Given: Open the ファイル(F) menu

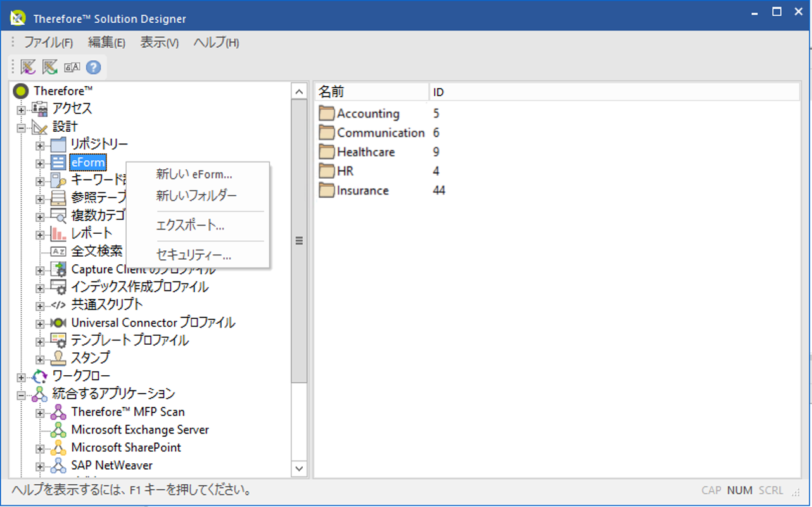Looking at the screenshot, I should [x=49, y=42].
